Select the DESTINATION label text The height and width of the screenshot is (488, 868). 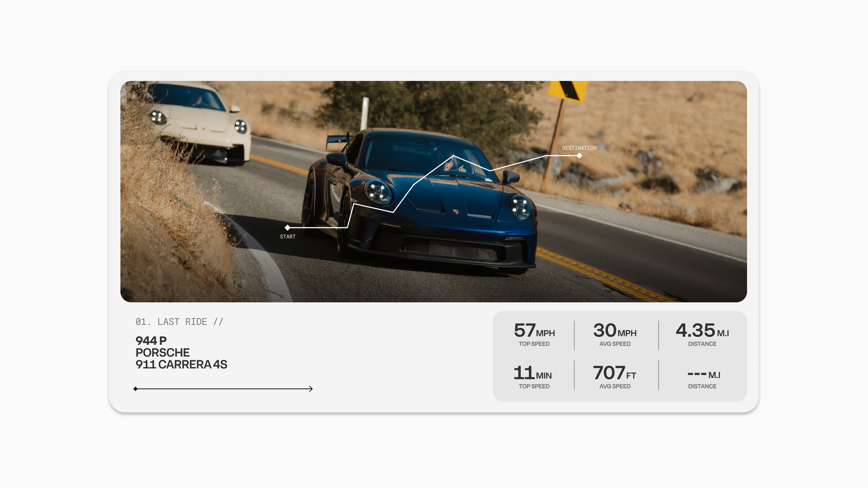pos(579,148)
